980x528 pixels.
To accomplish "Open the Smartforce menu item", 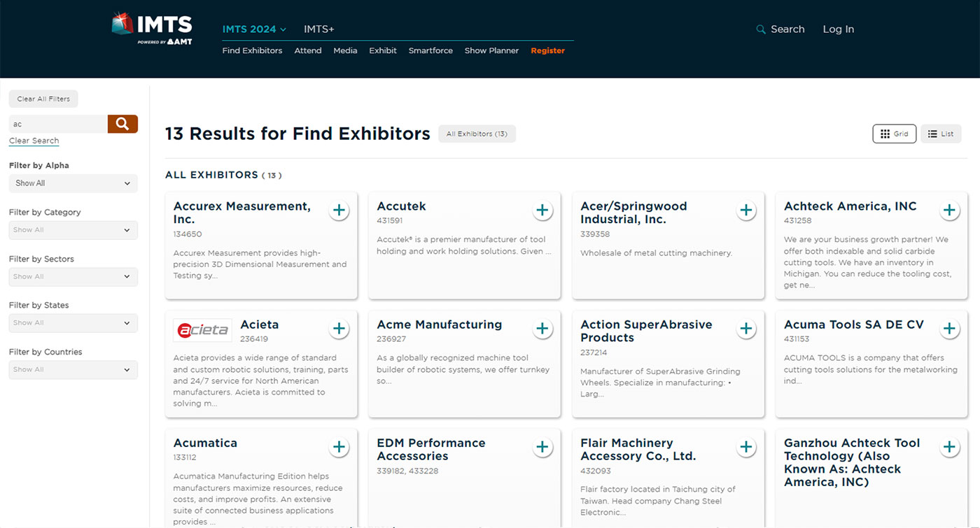I will 430,50.
